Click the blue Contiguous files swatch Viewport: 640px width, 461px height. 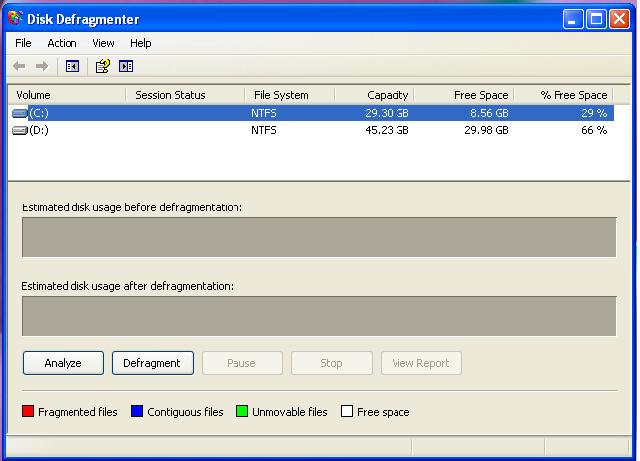point(137,411)
